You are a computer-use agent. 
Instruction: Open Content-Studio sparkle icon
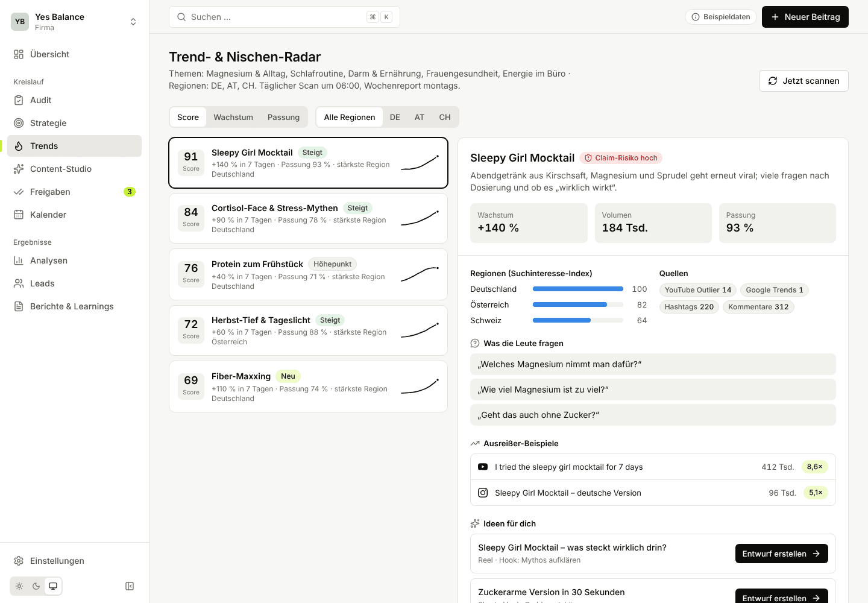click(19, 169)
